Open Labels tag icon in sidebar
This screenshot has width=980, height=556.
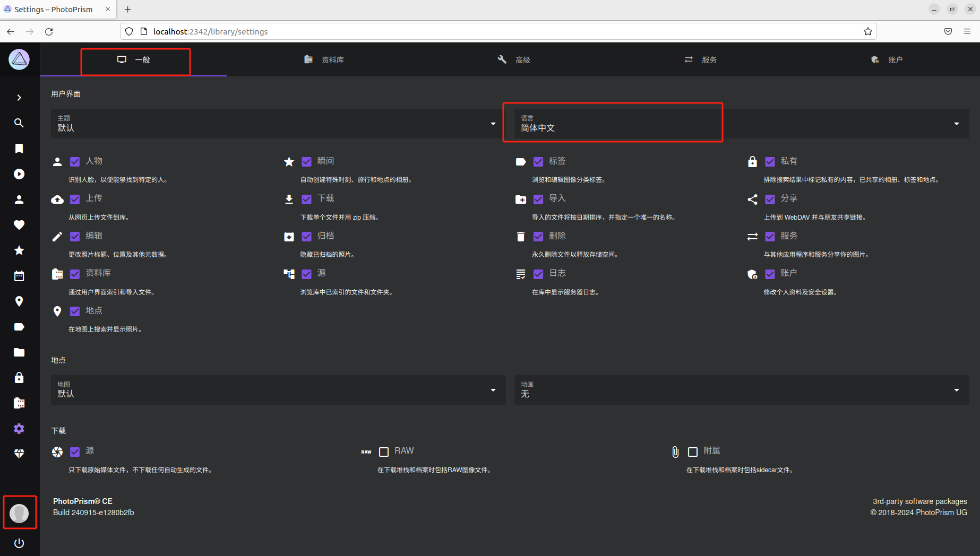click(x=19, y=327)
